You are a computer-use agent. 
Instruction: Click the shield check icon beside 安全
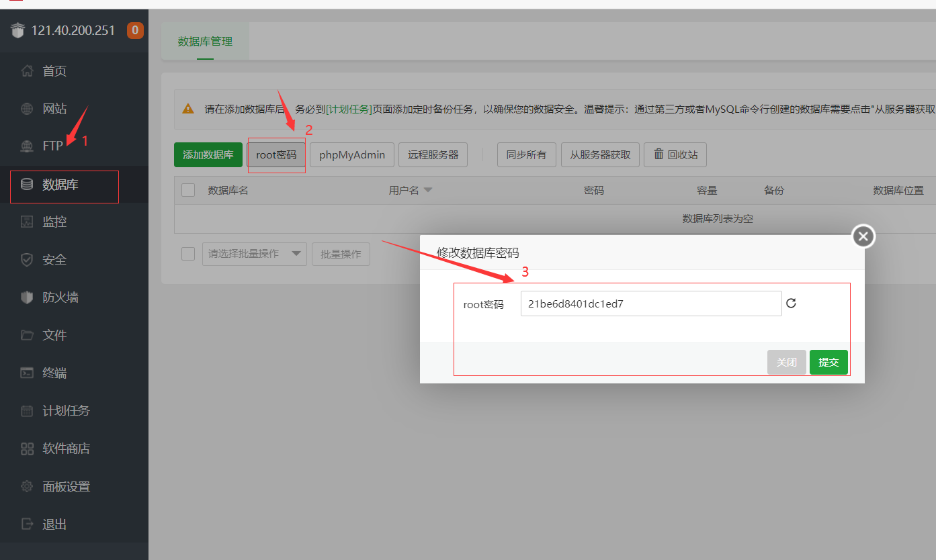tap(27, 259)
